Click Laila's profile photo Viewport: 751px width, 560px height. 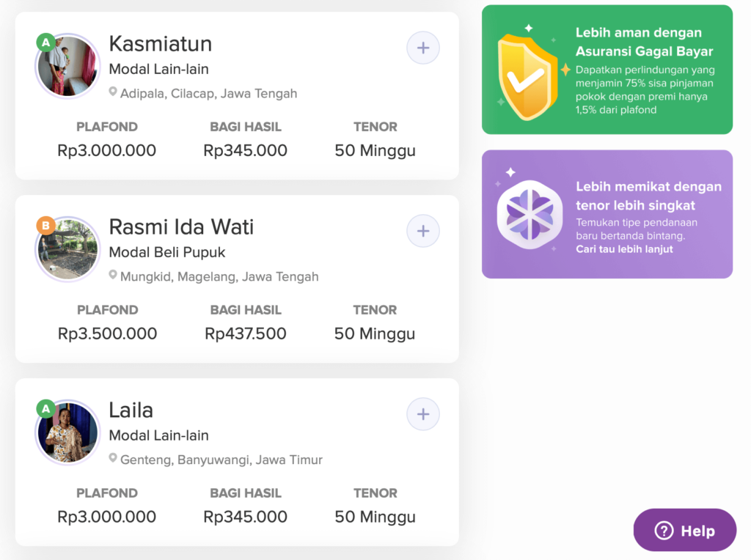[67, 432]
